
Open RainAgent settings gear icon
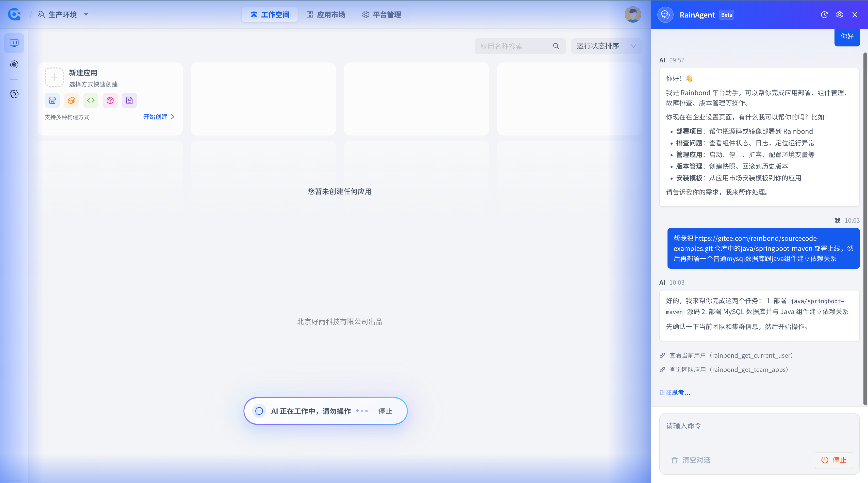tap(839, 14)
